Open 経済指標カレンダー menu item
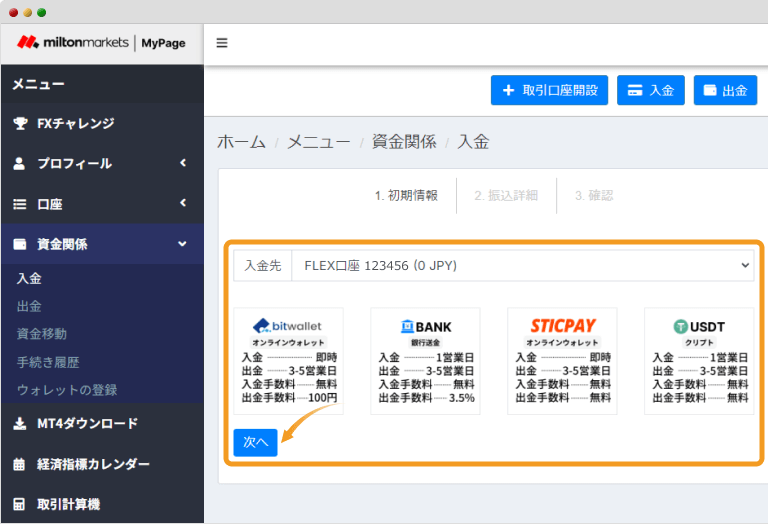768x524 pixels. pyautogui.click(x=102, y=464)
